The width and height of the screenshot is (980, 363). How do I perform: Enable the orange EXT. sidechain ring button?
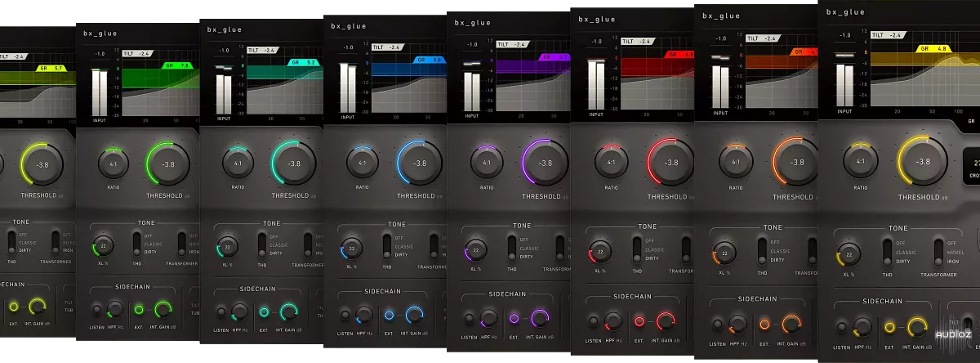tap(764, 323)
